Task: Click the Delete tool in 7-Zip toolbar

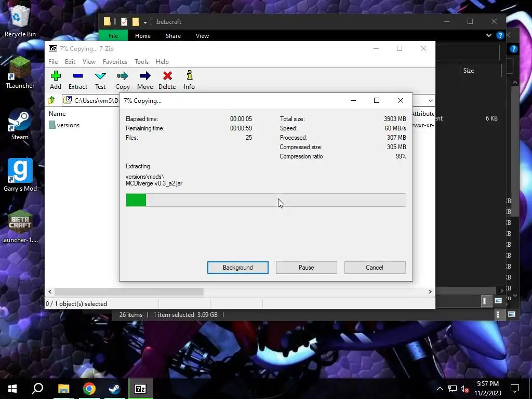Action: [167, 80]
